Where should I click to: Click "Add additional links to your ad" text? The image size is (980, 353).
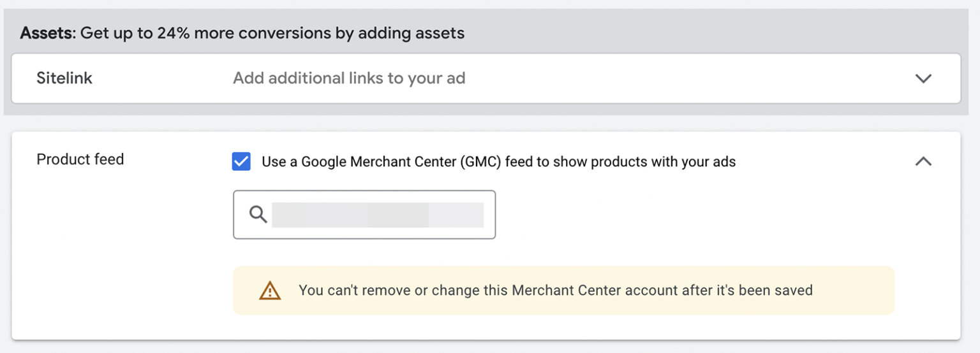click(349, 78)
